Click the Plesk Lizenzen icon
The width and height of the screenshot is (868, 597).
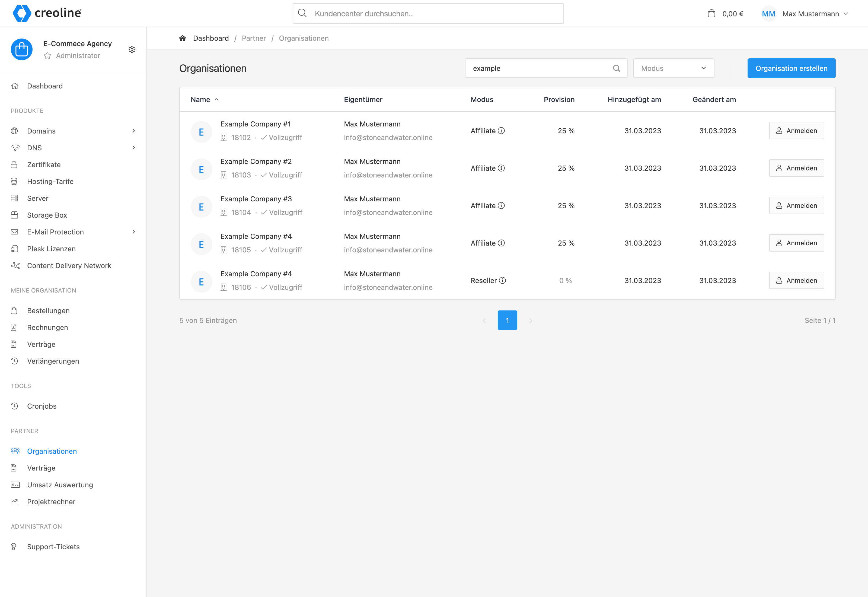click(x=14, y=249)
